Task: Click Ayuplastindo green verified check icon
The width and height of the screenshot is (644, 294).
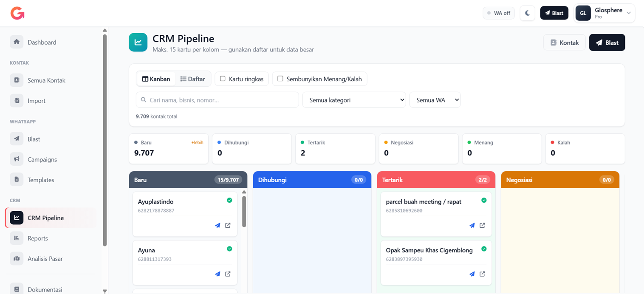Action: 229,200
